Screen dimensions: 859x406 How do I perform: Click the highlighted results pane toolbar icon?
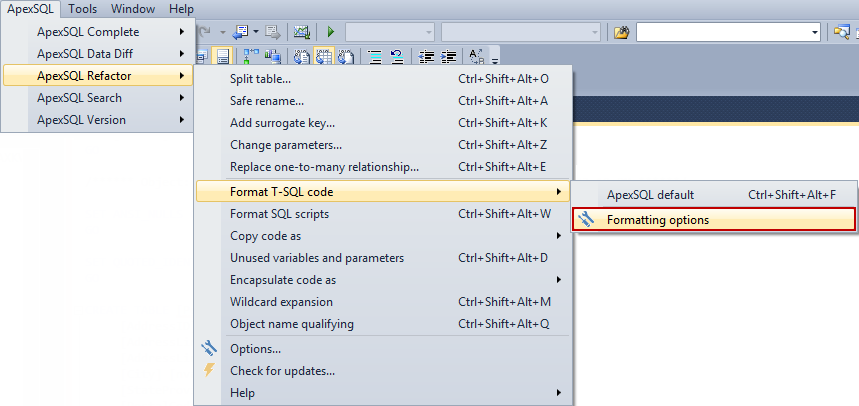[x=222, y=56]
